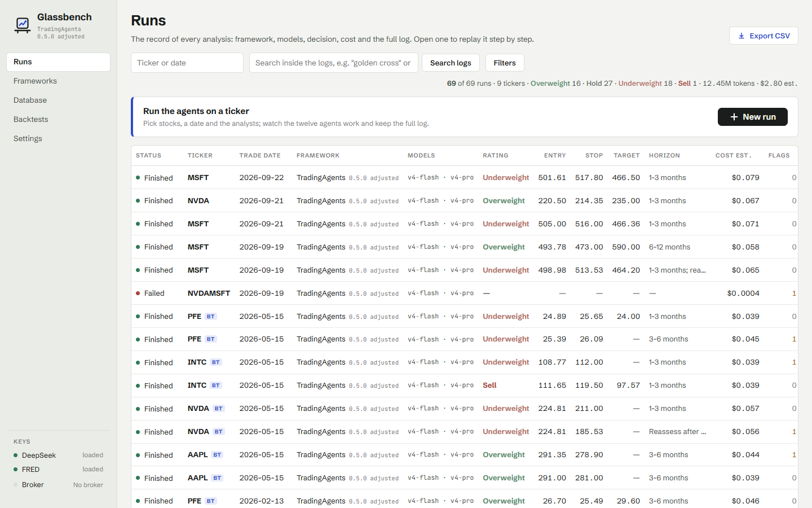Export runs with Export CSV button

coord(764,36)
